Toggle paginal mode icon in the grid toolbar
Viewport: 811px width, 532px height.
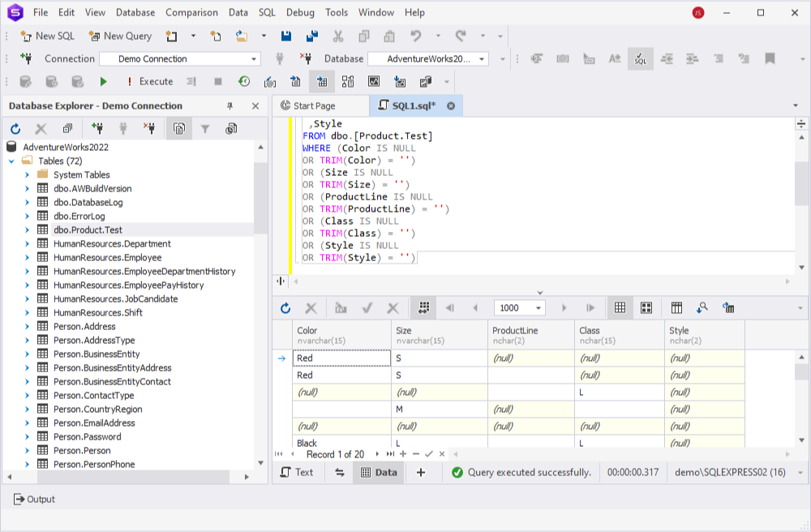pyautogui.click(x=423, y=308)
